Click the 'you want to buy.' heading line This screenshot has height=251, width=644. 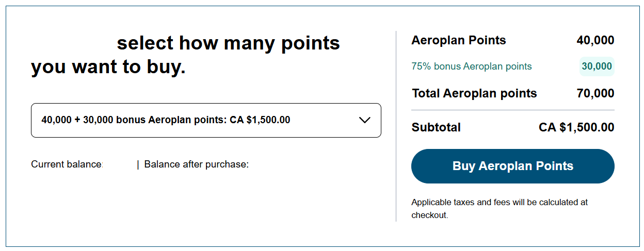[108, 67]
